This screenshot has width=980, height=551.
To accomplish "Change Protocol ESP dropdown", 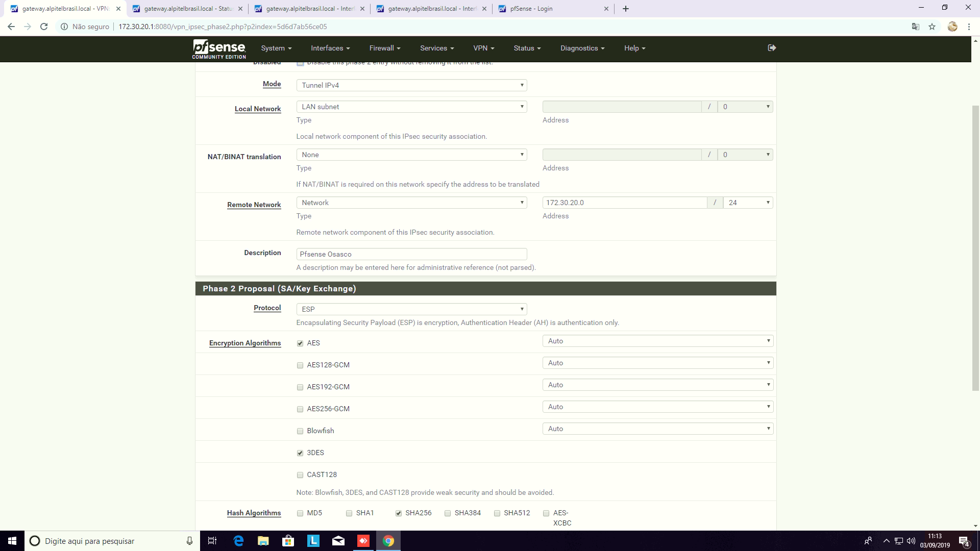I will tap(411, 309).
